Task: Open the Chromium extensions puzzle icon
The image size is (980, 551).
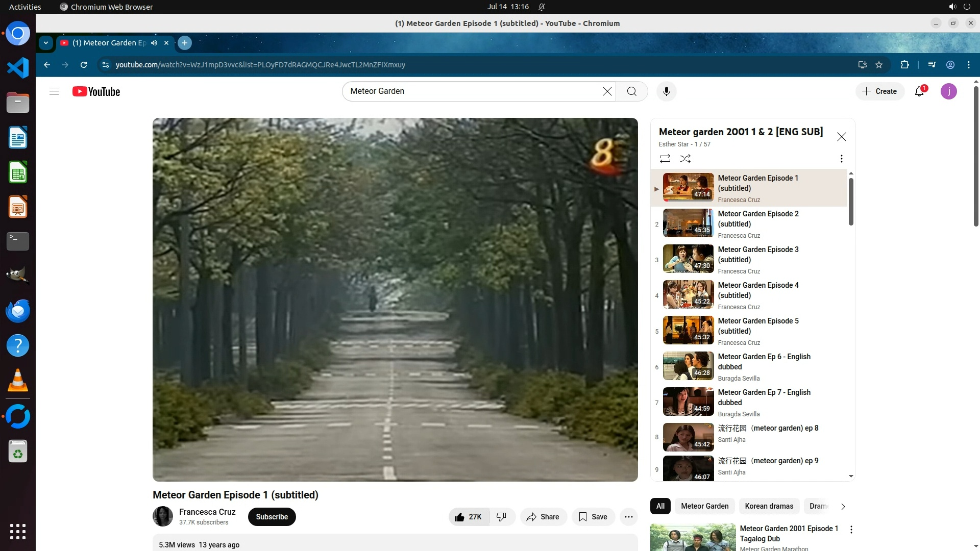Action: (904, 65)
